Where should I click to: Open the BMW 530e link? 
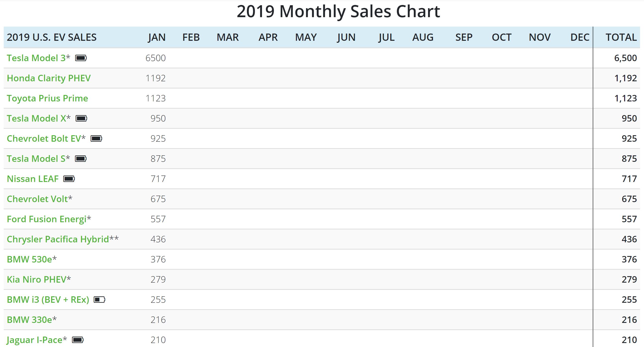[x=30, y=259]
